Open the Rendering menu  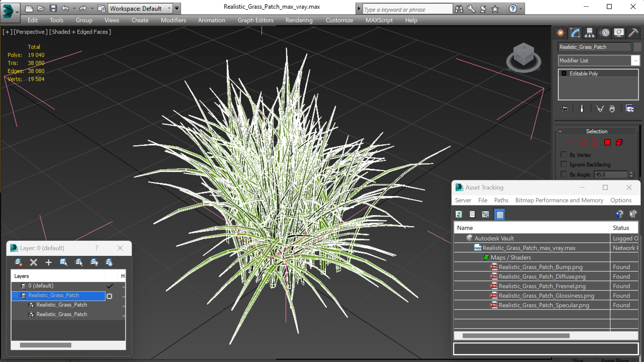(x=299, y=20)
